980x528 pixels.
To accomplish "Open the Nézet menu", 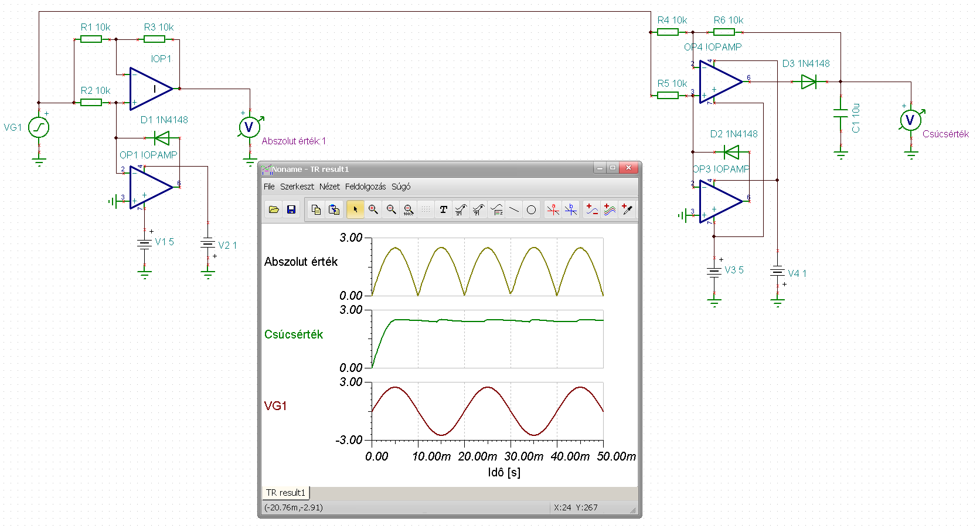I will coord(329,187).
